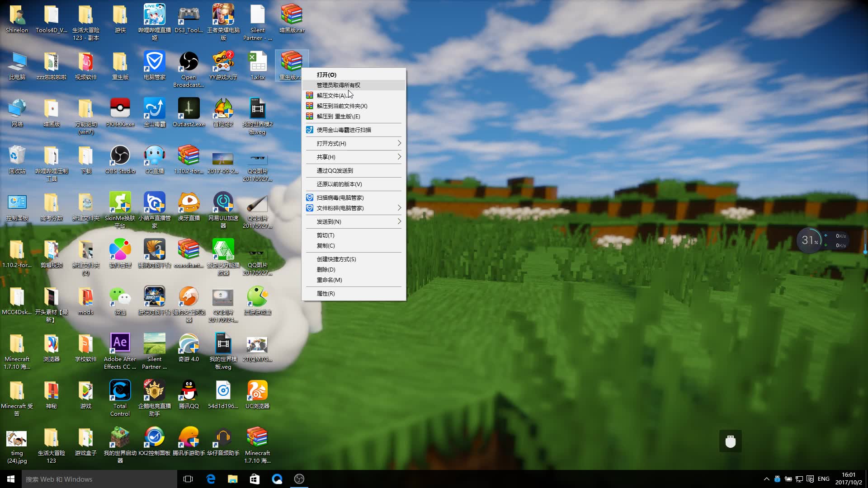The image size is (868, 488).
Task: Choose 使用金山毒霸进行扫描 menu entry
Action: coord(354,130)
